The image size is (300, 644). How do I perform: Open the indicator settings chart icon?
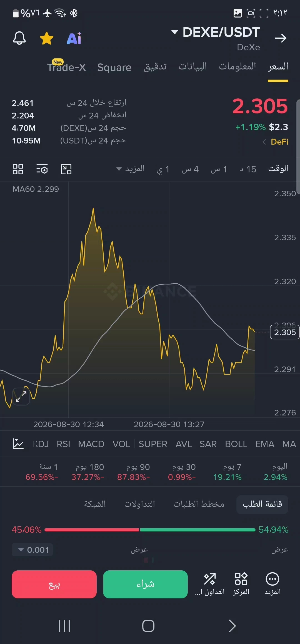point(18,444)
